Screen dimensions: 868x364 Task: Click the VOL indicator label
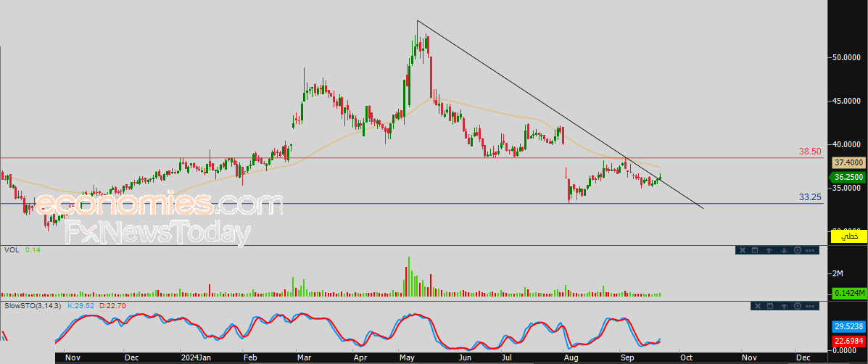[12, 250]
